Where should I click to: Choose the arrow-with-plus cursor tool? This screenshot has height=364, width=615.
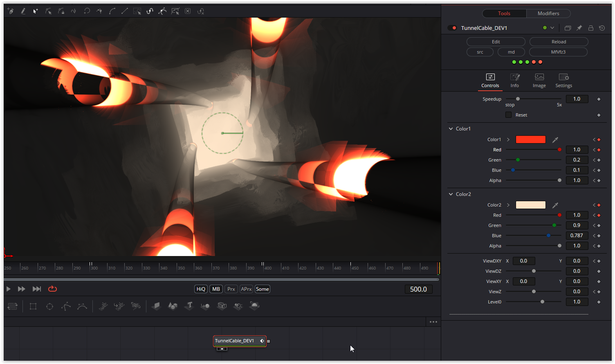(x=36, y=11)
